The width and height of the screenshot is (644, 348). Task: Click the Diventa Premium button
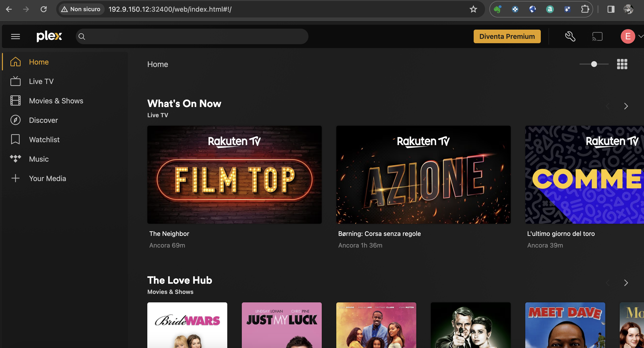[507, 37]
